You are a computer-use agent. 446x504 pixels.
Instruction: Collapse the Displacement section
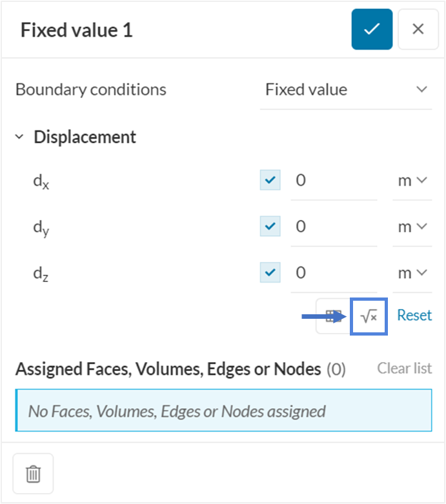(x=19, y=137)
